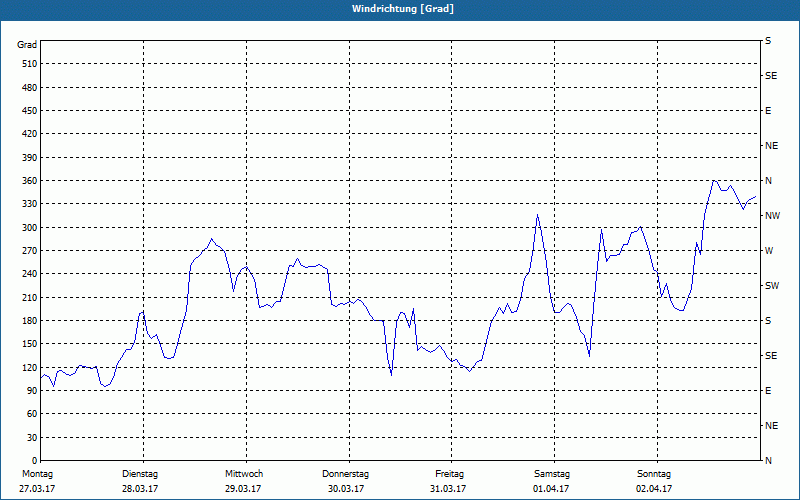Click the 28.03.17 date label
The width and height of the screenshot is (800, 500).
pos(140,489)
